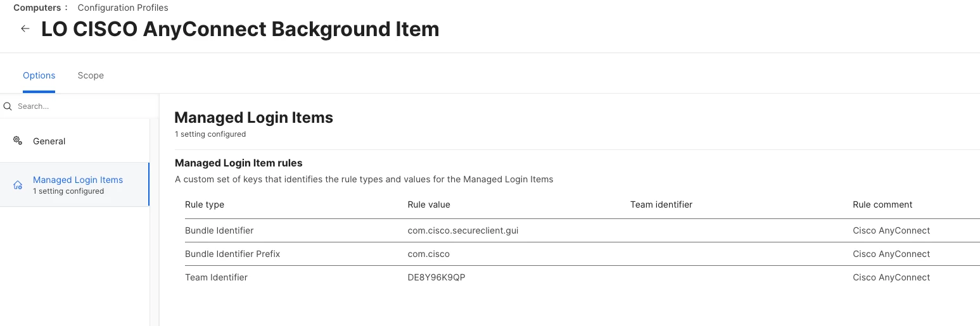The image size is (980, 326).
Task: Click the com.cisco.secureclient.gui value
Action: (x=463, y=230)
